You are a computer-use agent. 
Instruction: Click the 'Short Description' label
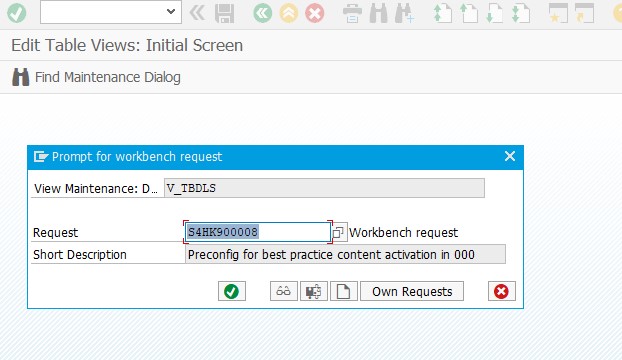click(80, 255)
